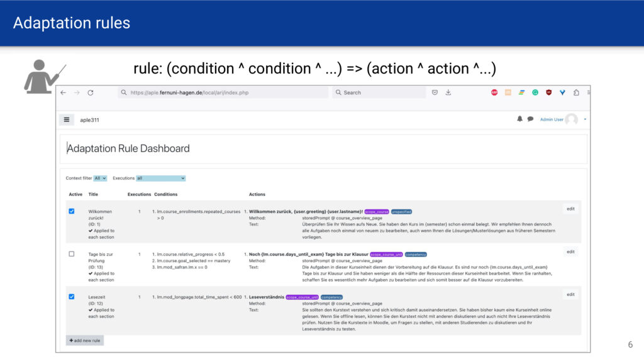Click edit for the Lesezeit rule
Screen dimensions: 644x362
click(570, 294)
